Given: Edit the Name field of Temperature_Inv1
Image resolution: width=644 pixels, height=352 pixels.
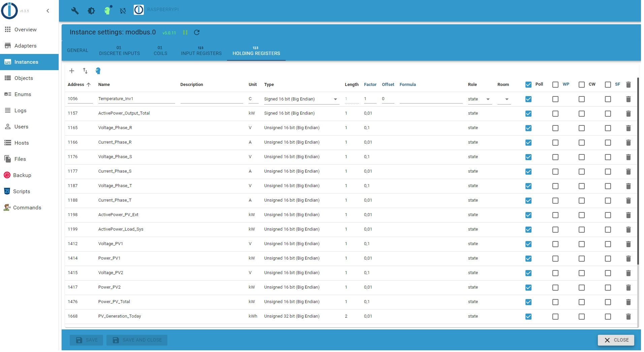Looking at the screenshot, I should pos(136,99).
